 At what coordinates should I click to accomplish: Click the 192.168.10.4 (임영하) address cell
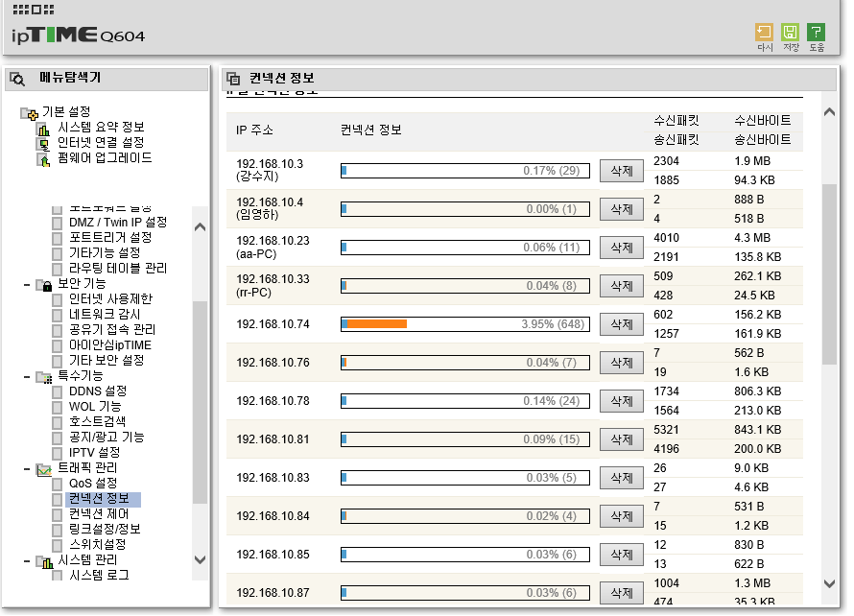click(x=270, y=208)
